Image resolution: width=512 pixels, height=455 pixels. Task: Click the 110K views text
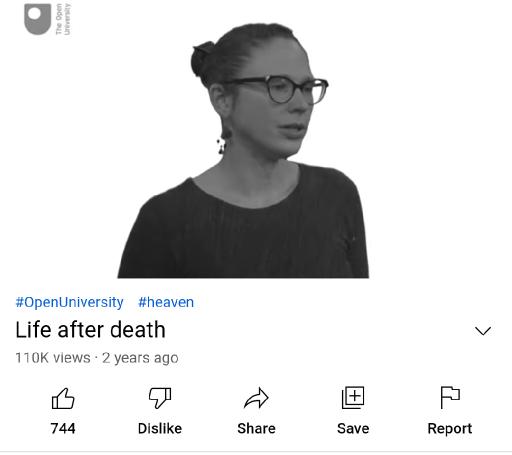click(x=53, y=358)
